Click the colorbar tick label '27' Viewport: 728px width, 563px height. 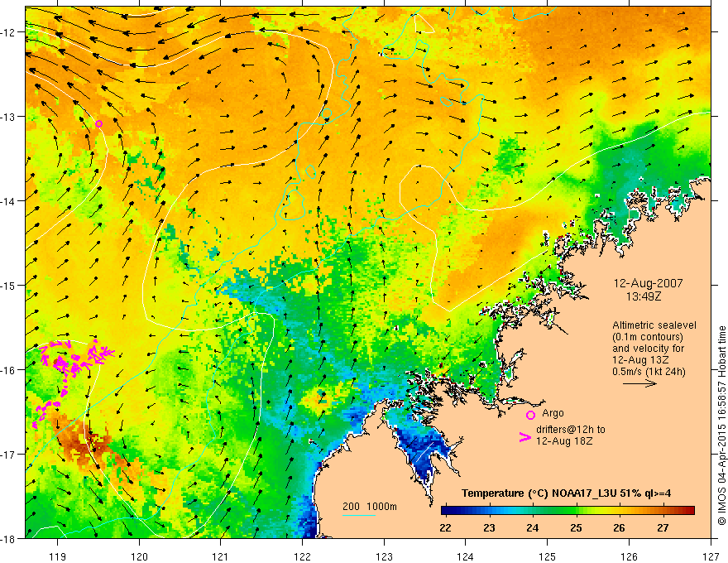click(x=663, y=527)
